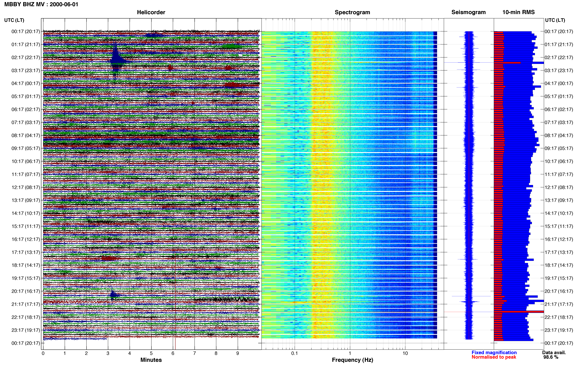Click the Frequency (Hz) axis label

click(x=352, y=360)
